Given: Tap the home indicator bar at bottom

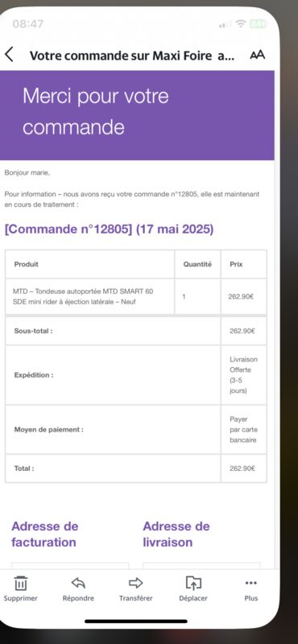Looking at the screenshot, I should tap(136, 621).
